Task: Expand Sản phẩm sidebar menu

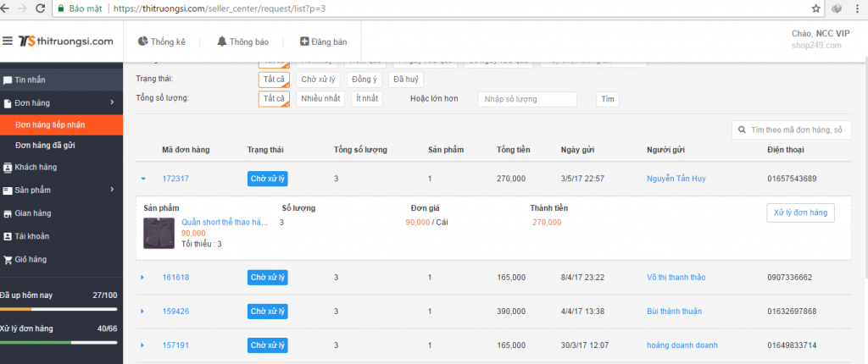Action: (61, 190)
